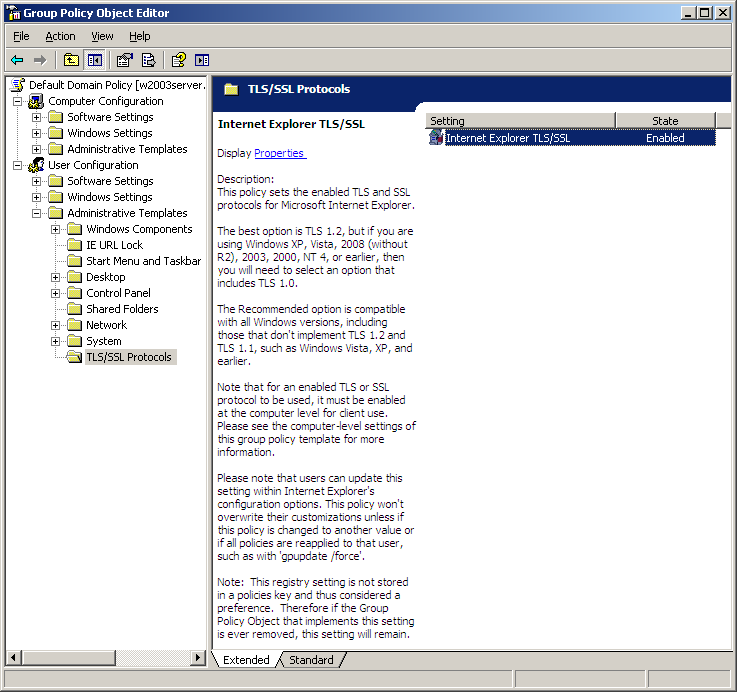This screenshot has height=692, width=737.
Task: Click the Computer Configuration icon
Action: [x=36, y=101]
